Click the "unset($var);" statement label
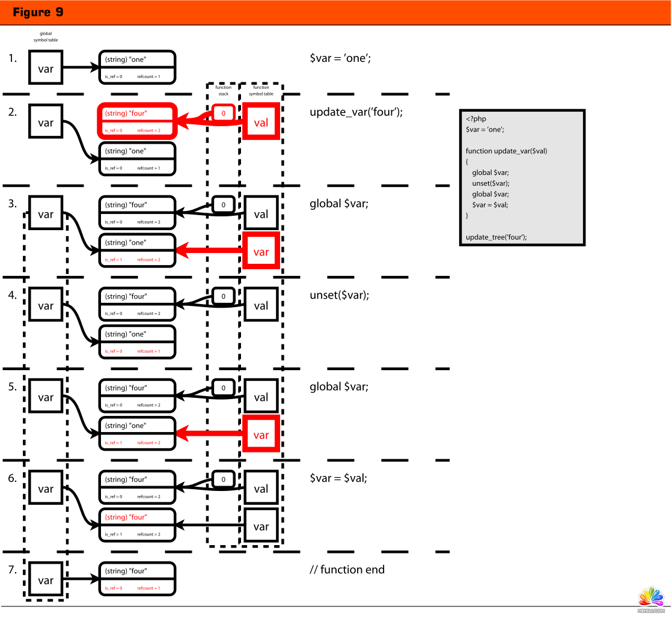The width and height of the screenshot is (672, 619). pos(339,295)
